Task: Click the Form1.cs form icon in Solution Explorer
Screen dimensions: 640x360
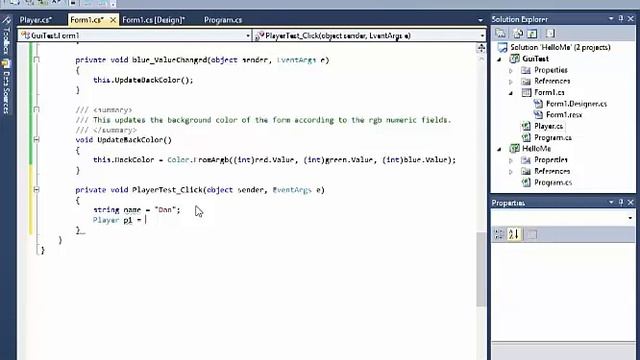Action: coord(527,93)
